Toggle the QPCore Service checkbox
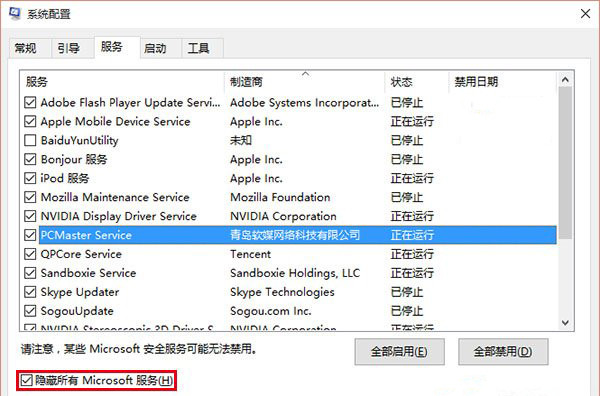The height and width of the screenshot is (396, 600). pos(30,254)
